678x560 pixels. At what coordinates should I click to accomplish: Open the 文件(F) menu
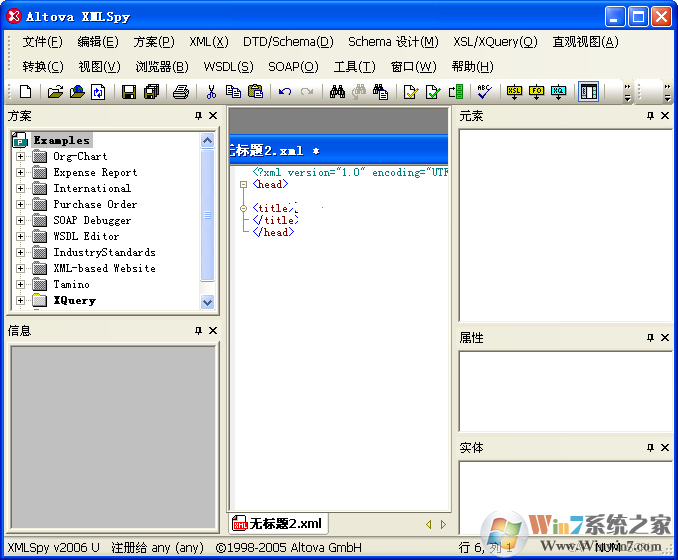pyautogui.click(x=42, y=42)
